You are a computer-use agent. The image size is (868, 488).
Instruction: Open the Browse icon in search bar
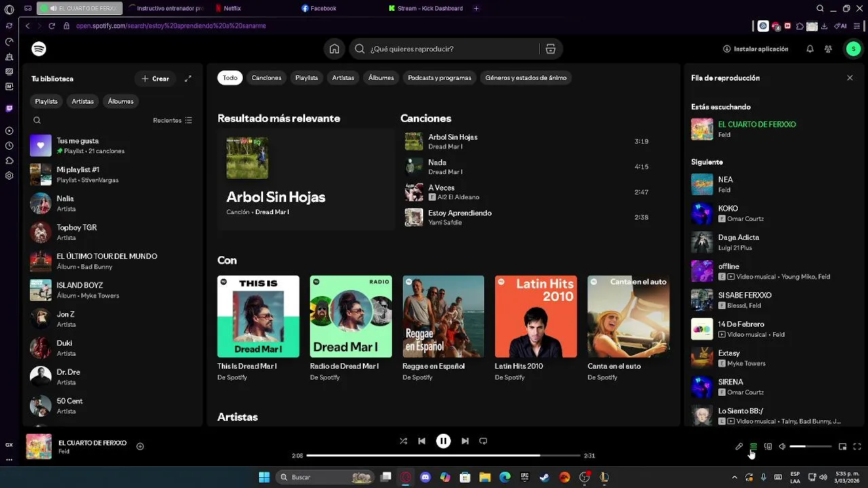(x=551, y=49)
